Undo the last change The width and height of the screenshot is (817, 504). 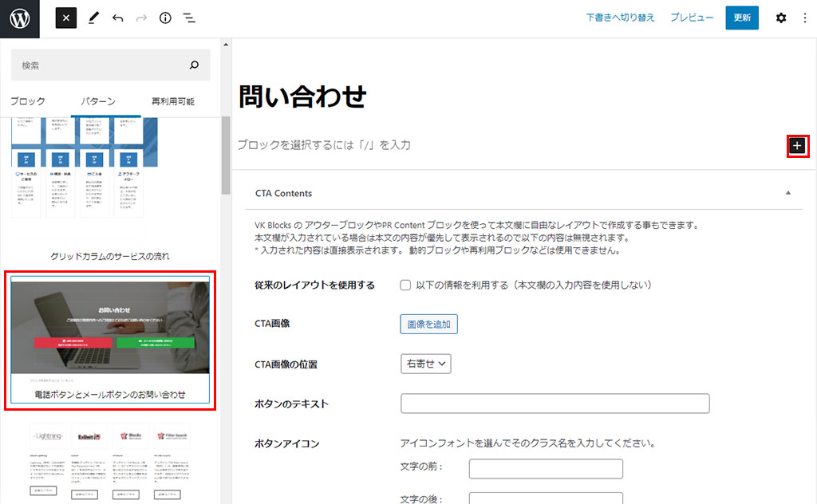[x=118, y=18]
